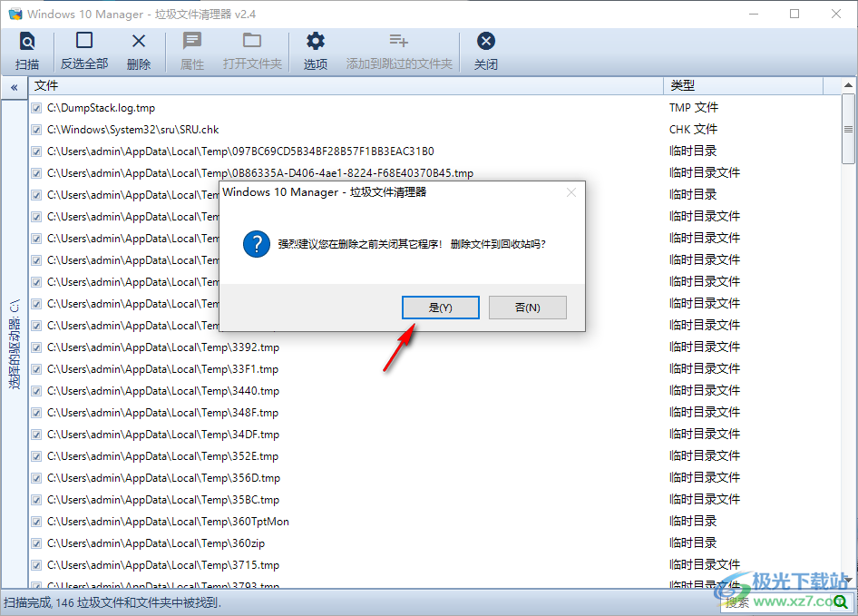This screenshot has height=616, width=858.
Task: Collapse the left drive panel with « arrow
Action: [14, 87]
